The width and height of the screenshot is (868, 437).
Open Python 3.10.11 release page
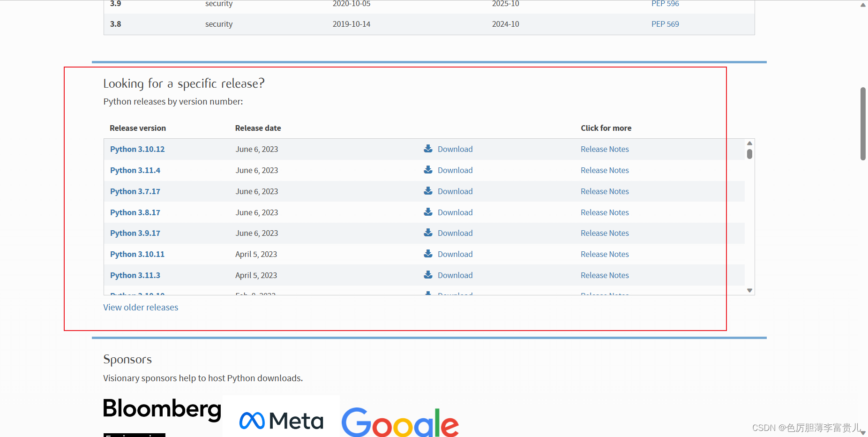point(137,254)
